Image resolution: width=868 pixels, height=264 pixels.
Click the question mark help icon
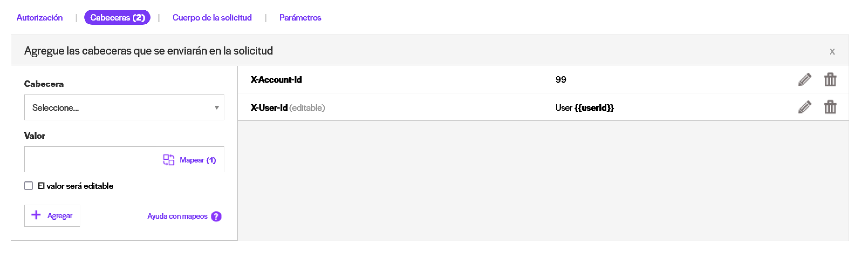tap(216, 216)
